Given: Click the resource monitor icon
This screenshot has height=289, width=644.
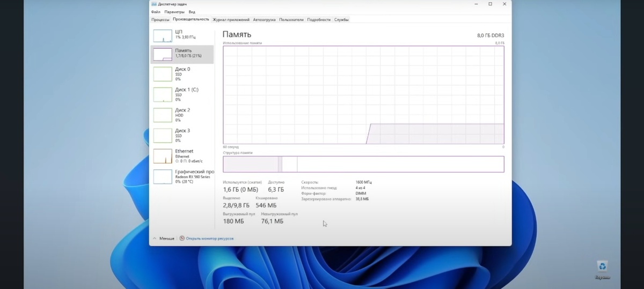Looking at the screenshot, I should point(182,238).
